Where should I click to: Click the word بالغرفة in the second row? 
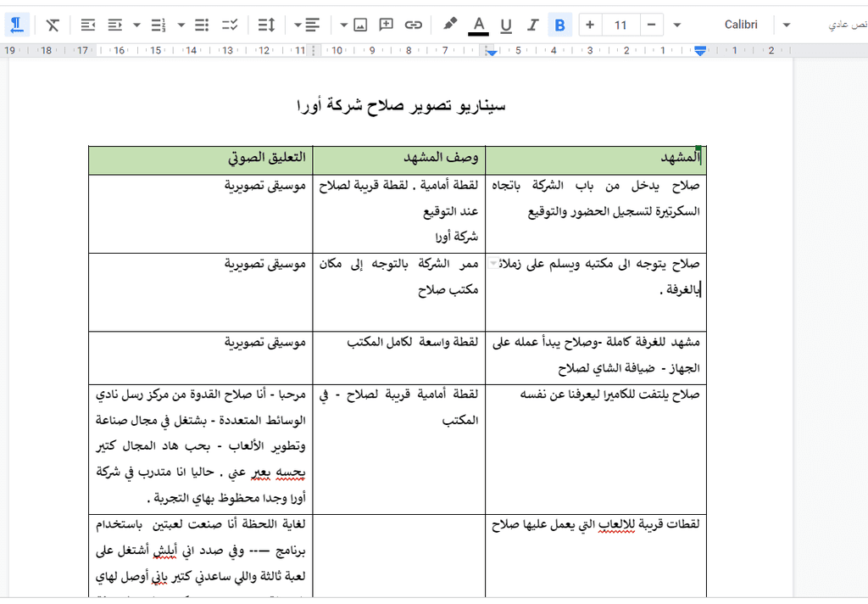[x=682, y=290]
